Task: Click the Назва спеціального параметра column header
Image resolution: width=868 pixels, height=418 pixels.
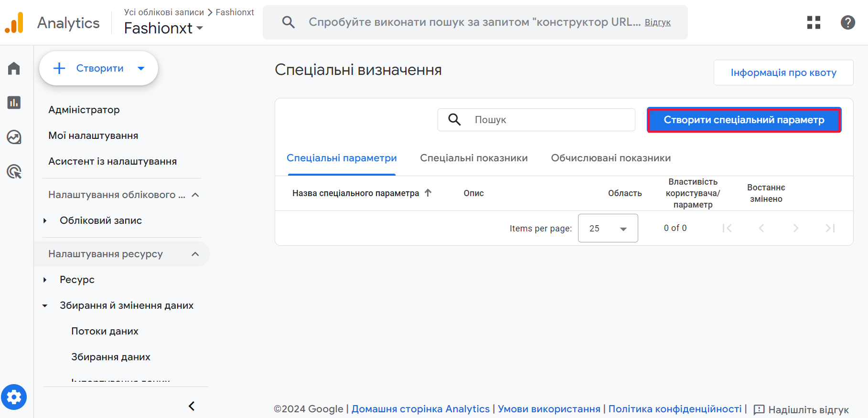Action: [356, 193]
